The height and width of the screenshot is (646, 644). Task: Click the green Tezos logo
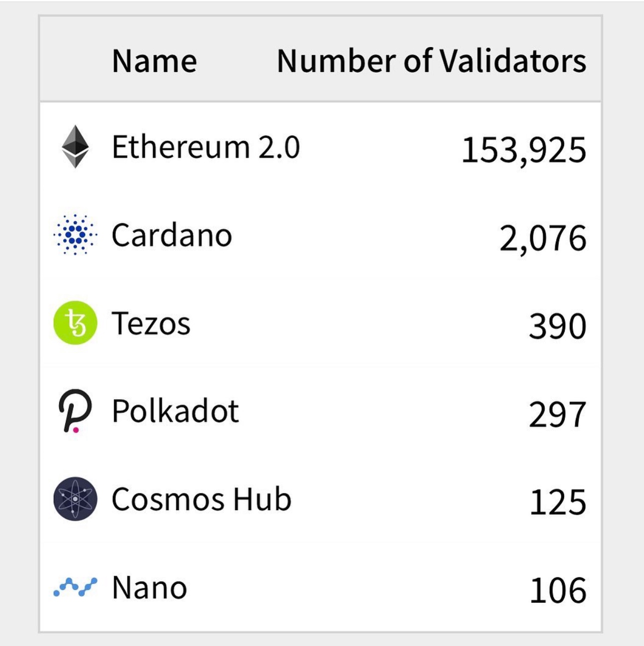(75, 323)
